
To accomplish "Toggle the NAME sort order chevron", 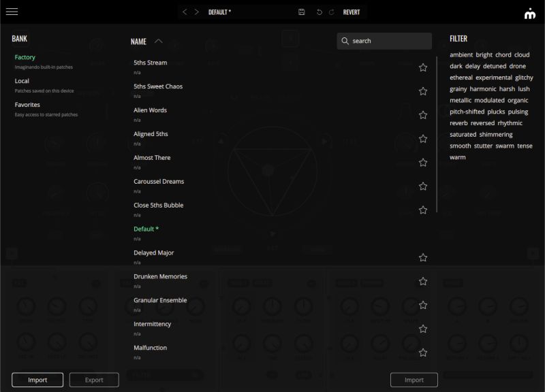I will tap(158, 40).
